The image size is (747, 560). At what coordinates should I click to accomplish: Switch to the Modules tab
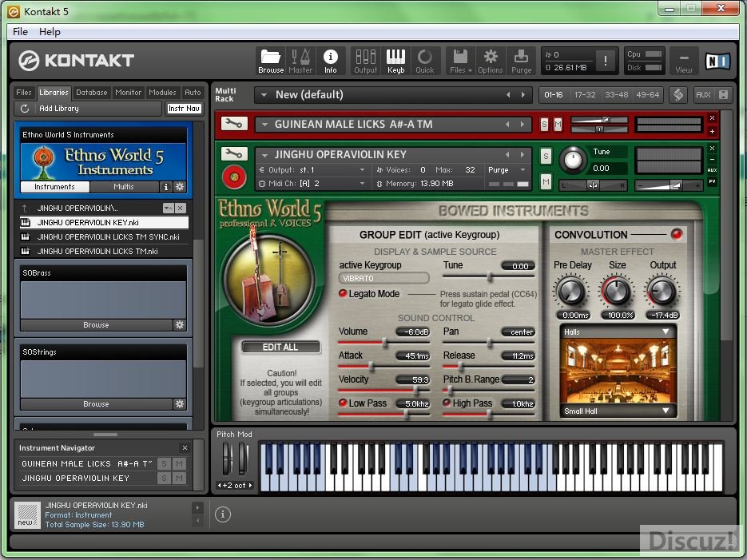click(x=162, y=93)
